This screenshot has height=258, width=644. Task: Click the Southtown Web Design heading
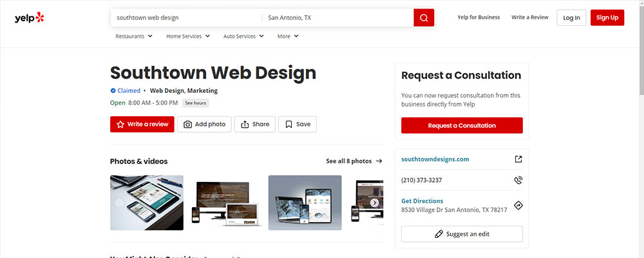point(213,73)
